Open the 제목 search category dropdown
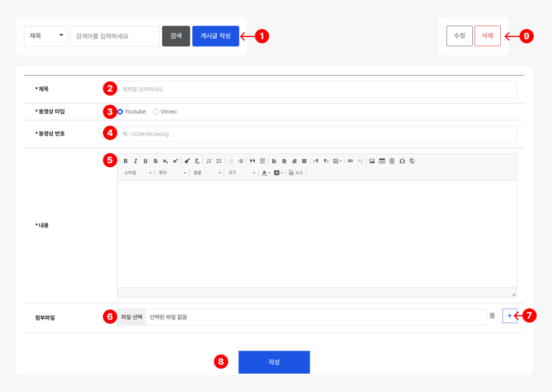Screen dimensions: 552x392 pyautogui.click(x=46, y=36)
